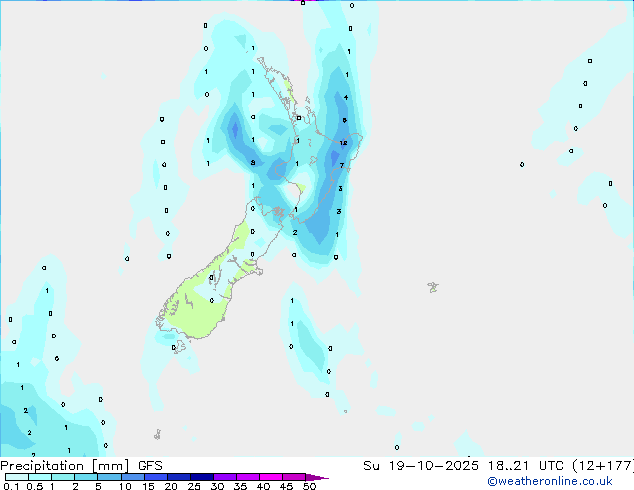The image size is (634, 490).
Task: Click the legend label '25'
Action: tap(194, 486)
